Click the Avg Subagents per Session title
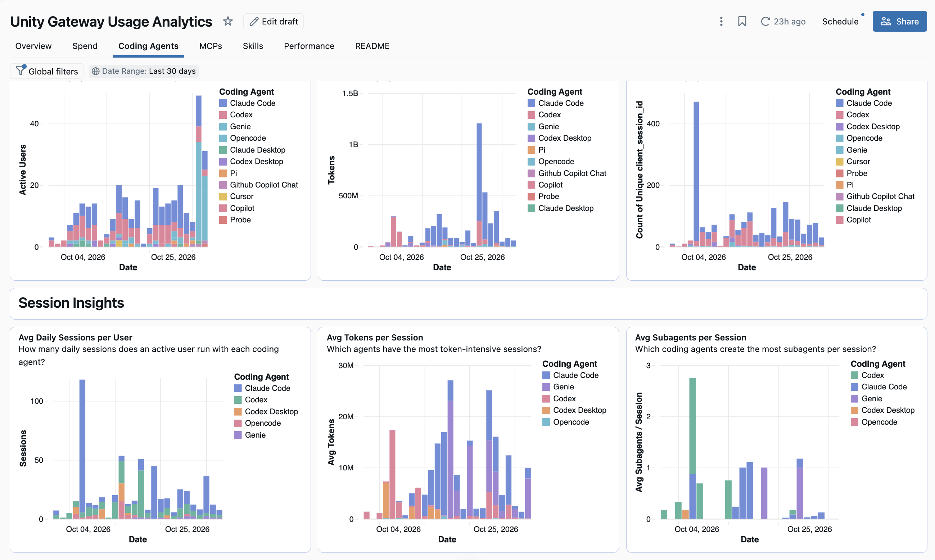Viewport: 935px width, 560px height. tap(691, 337)
